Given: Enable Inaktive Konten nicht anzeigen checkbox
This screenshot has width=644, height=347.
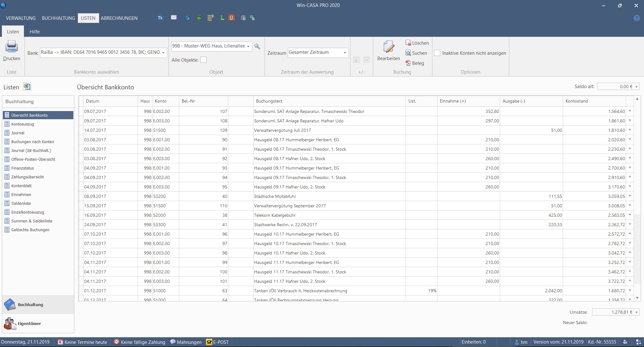Looking at the screenshot, I should coord(437,53).
